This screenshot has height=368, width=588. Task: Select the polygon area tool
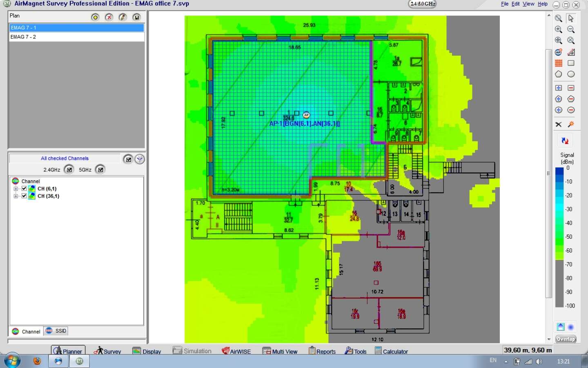coord(559,74)
